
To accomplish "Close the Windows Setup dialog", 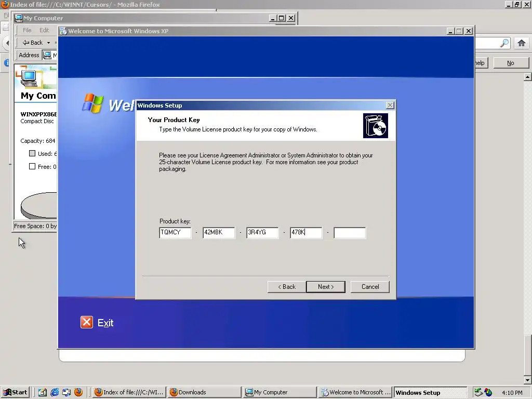I will coord(390,105).
